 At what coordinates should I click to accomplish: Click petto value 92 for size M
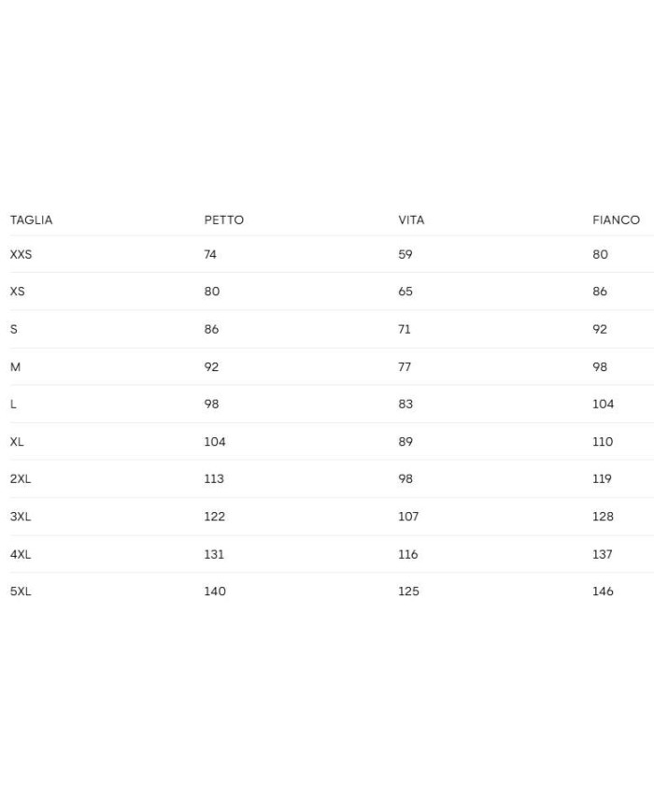[211, 367]
